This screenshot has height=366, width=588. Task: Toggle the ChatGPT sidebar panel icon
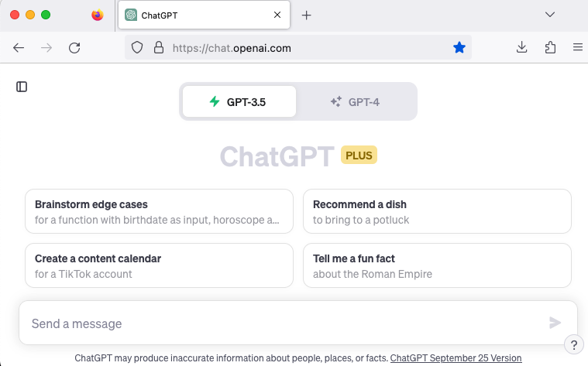(x=22, y=87)
